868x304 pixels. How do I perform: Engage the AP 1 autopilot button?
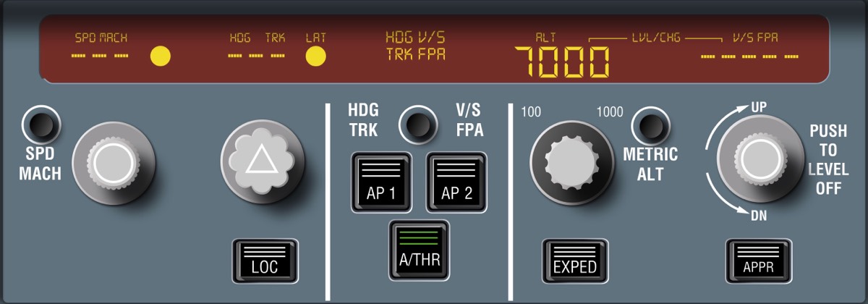click(x=380, y=182)
